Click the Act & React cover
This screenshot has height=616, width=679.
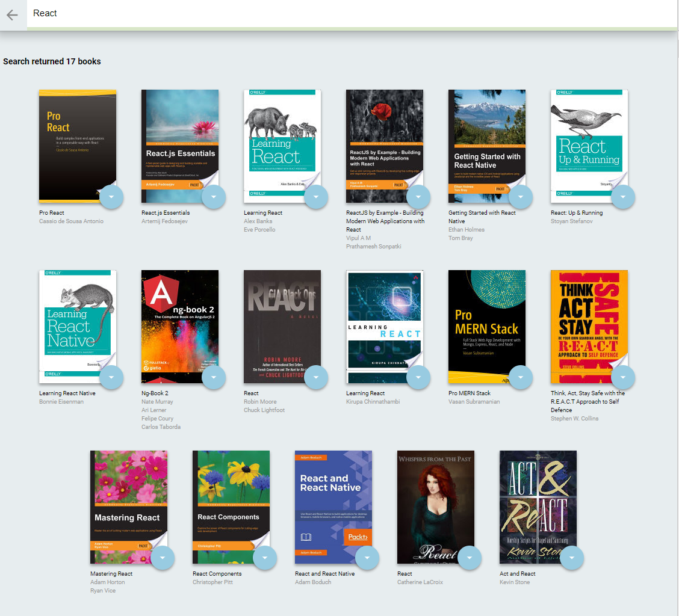(x=538, y=507)
